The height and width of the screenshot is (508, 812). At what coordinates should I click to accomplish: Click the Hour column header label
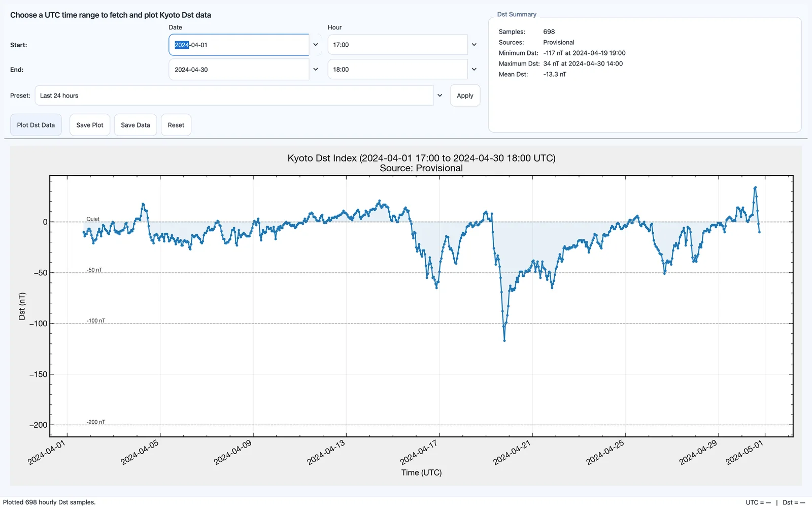(x=334, y=27)
